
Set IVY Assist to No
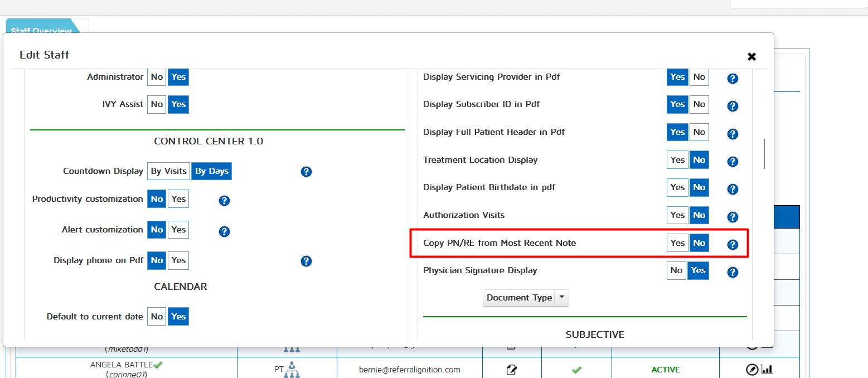[x=157, y=104]
